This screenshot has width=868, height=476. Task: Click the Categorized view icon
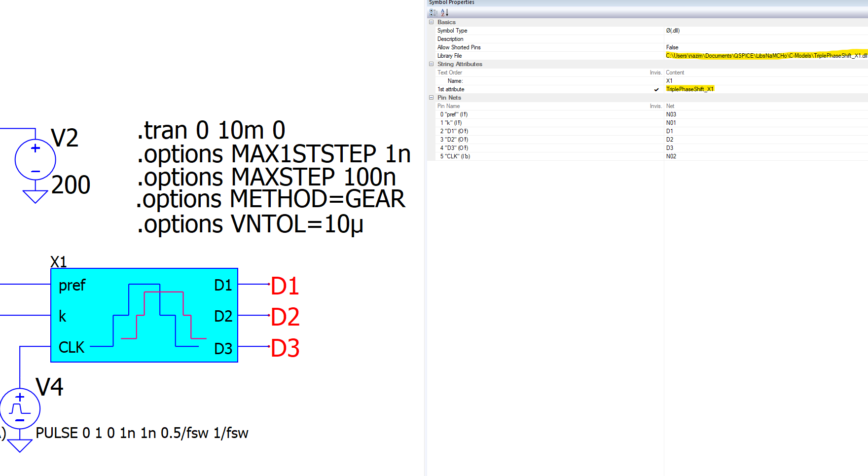tap(433, 13)
